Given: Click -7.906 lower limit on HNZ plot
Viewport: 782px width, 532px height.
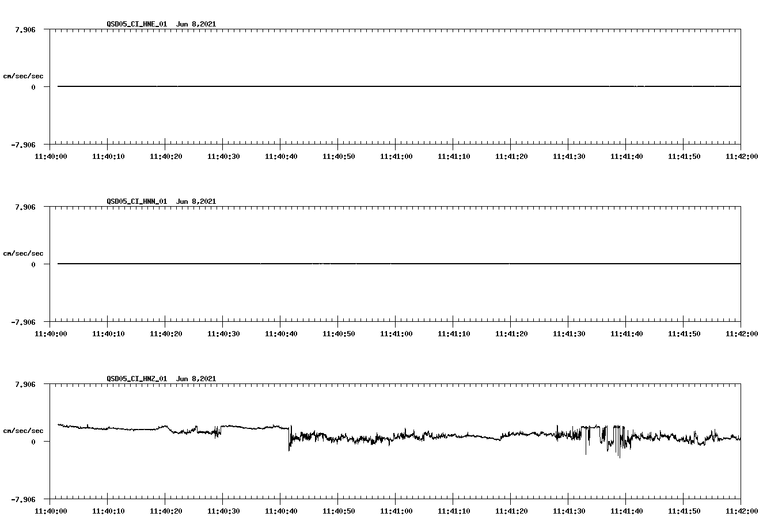Looking at the screenshot, I should (x=24, y=499).
